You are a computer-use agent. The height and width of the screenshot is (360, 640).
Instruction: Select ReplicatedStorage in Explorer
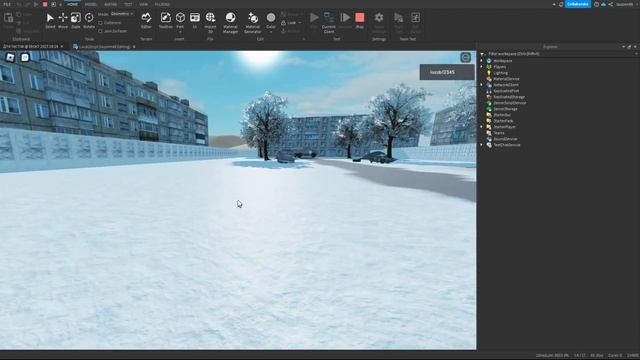pyautogui.click(x=509, y=97)
